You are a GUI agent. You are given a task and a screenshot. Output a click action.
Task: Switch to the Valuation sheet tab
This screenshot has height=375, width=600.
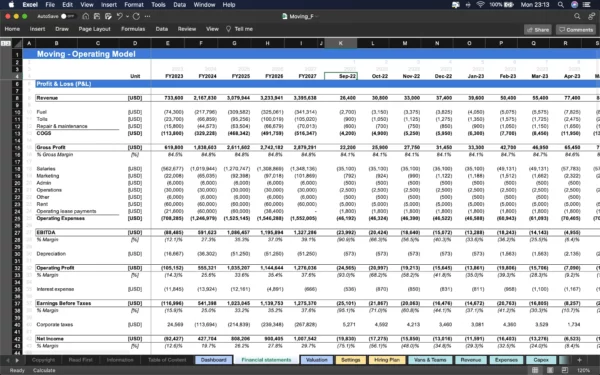tap(316, 360)
